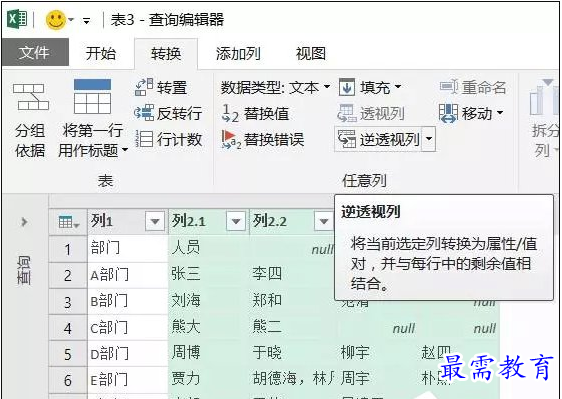562x399 pixels.
Task: Open the 列2.2 column filter dropdown
Action: (324, 221)
